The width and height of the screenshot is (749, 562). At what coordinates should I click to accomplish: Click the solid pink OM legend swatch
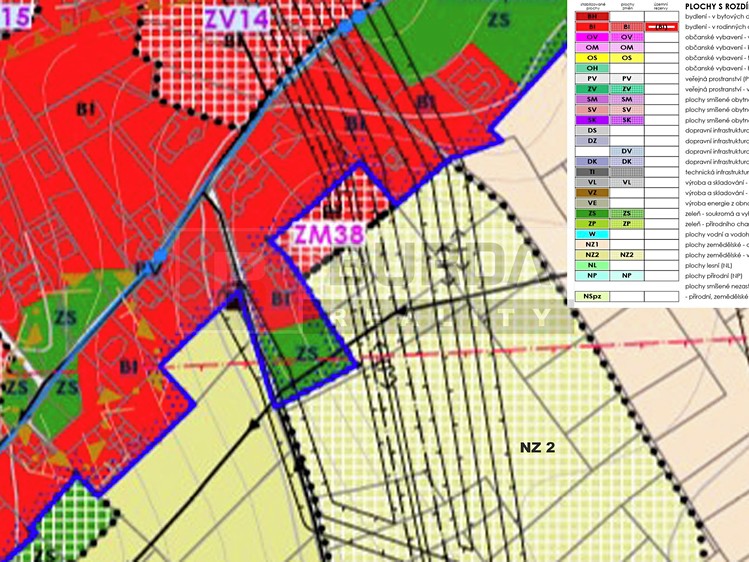pos(592,48)
